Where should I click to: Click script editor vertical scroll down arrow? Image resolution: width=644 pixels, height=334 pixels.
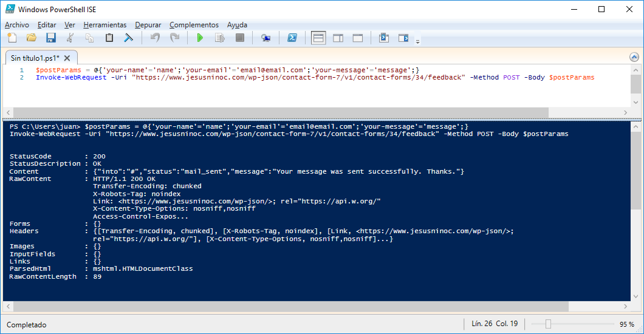coord(635,102)
